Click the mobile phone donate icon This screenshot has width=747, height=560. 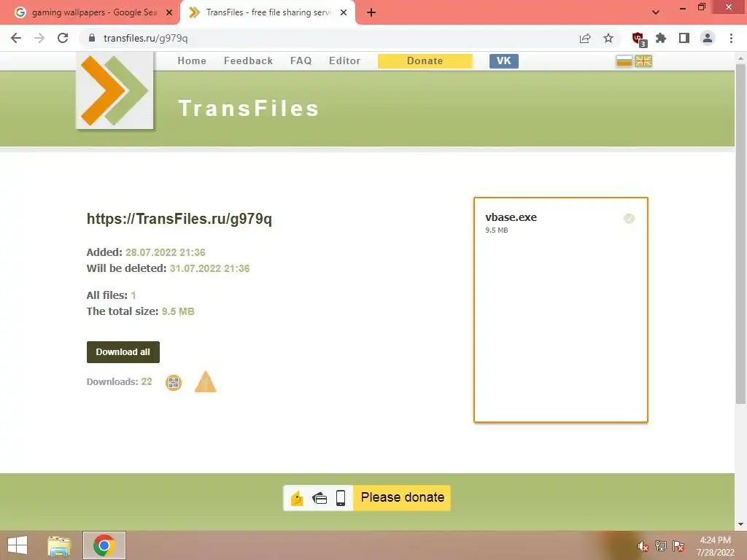point(341,498)
